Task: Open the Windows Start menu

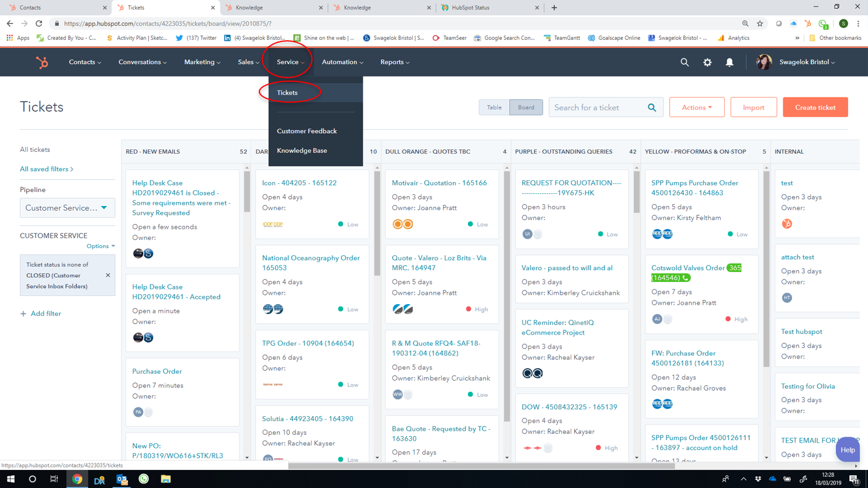Action: pyautogui.click(x=11, y=479)
